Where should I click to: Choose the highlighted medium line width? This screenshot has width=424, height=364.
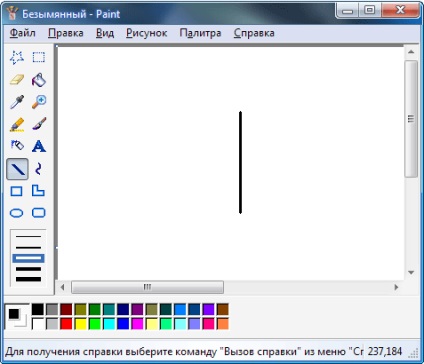[28, 258]
